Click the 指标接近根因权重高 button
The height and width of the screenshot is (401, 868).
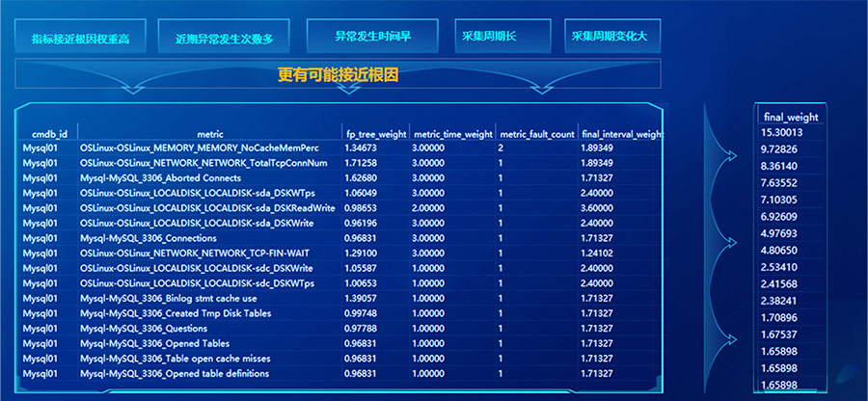coord(80,38)
